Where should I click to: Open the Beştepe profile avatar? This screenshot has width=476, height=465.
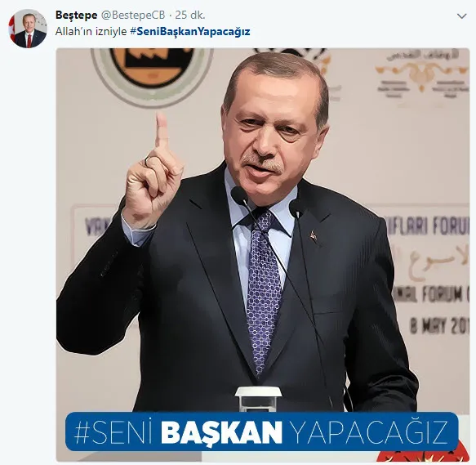(x=28, y=29)
